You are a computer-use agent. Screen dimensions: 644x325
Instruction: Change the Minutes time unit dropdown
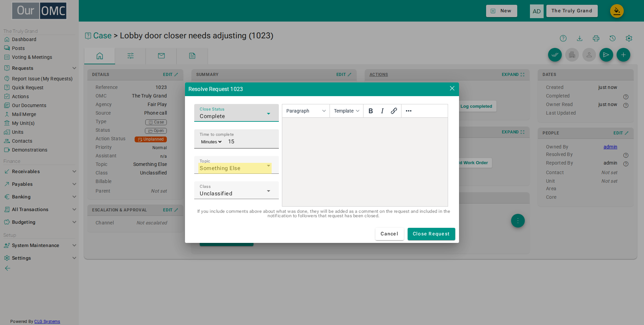(x=211, y=142)
